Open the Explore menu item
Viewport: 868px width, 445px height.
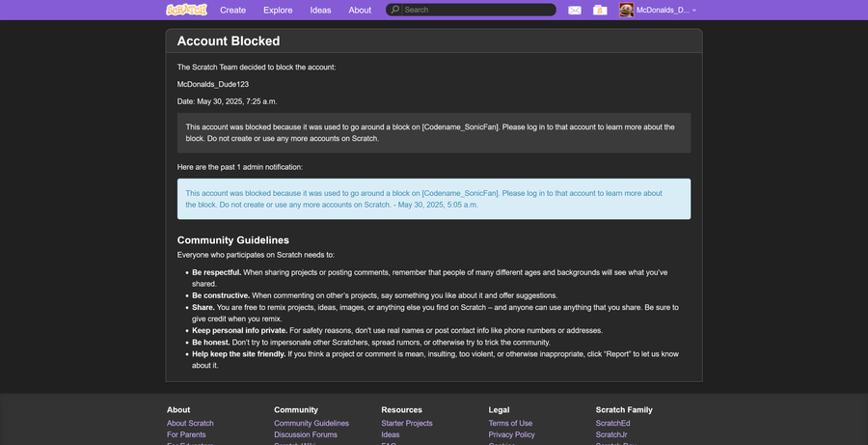(x=278, y=10)
